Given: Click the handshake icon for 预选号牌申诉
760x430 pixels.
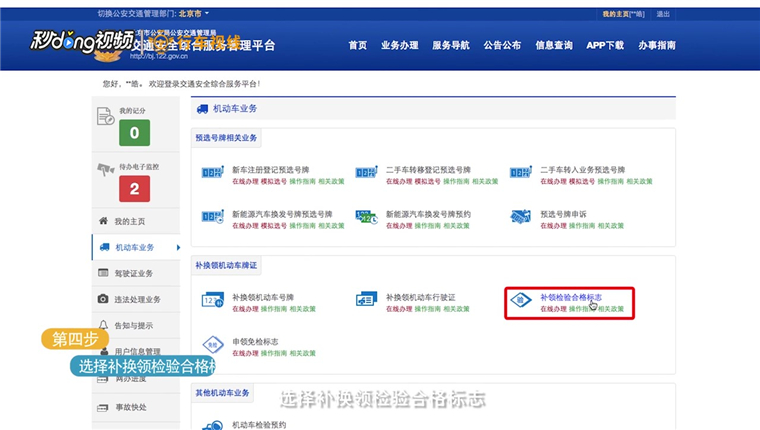Looking at the screenshot, I should tap(521, 217).
